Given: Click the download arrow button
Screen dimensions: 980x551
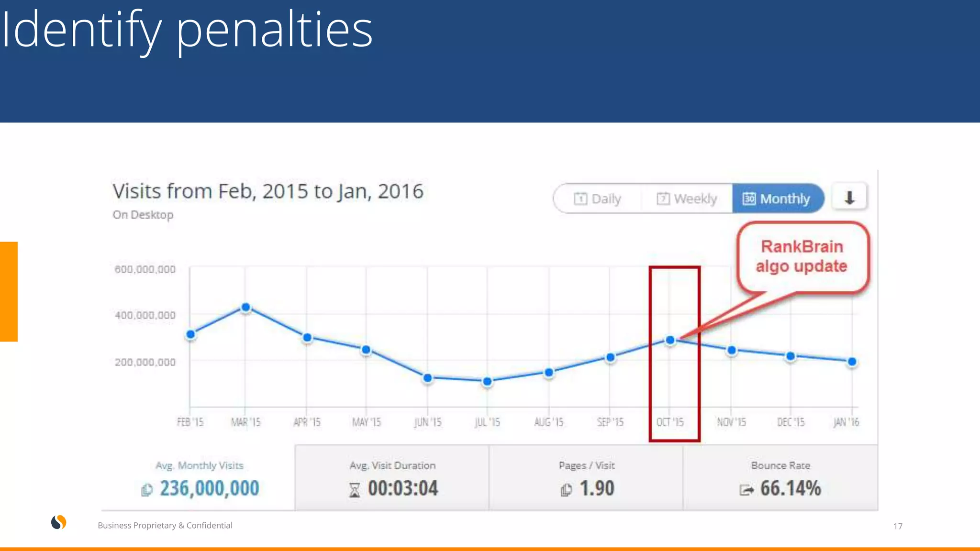Looking at the screenshot, I should pyautogui.click(x=849, y=197).
